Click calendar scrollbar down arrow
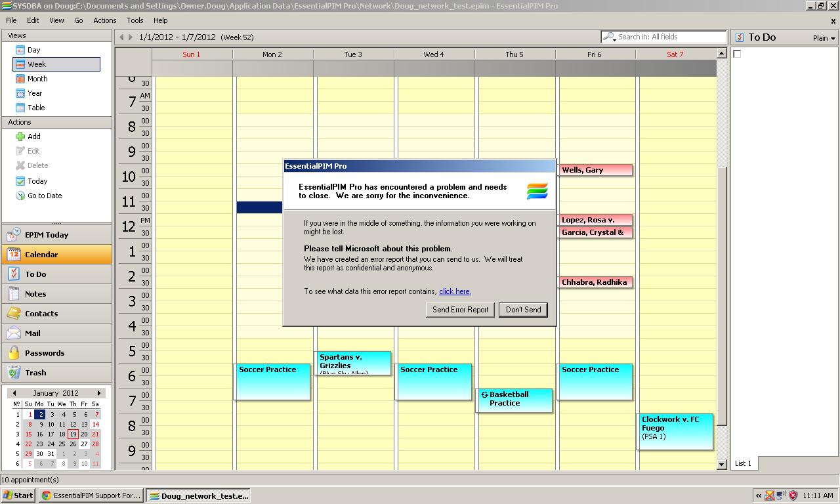Screen dimensions: 840x504 [722, 464]
